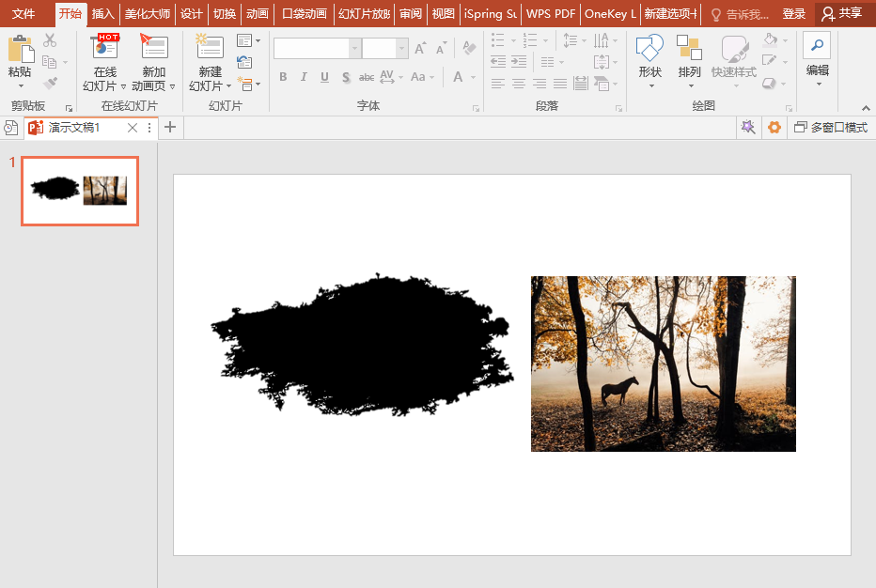Open the New Slide dropdown arrow
876x588 pixels.
click(x=228, y=86)
